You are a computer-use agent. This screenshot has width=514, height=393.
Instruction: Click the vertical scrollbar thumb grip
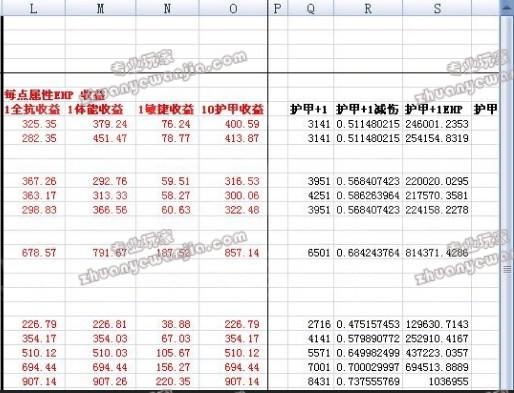507,269
